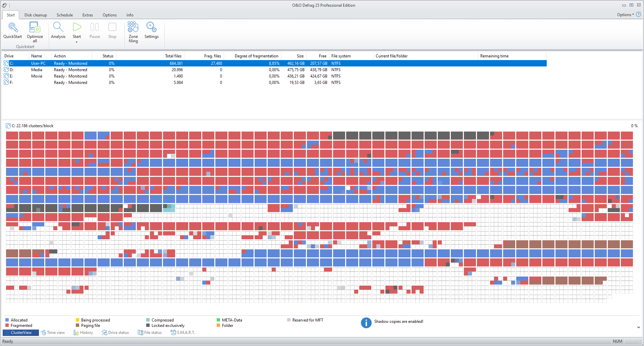Open the History view

point(83,333)
